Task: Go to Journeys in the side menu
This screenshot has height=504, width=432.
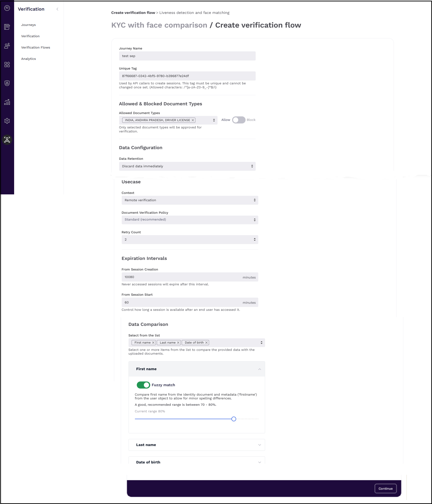Action: pyautogui.click(x=28, y=25)
